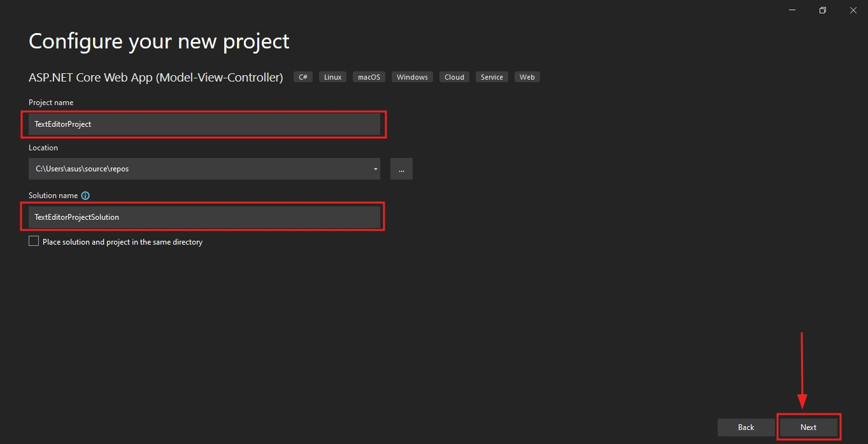Click the Next button
Screen dimensions: 868x444
pos(809,427)
